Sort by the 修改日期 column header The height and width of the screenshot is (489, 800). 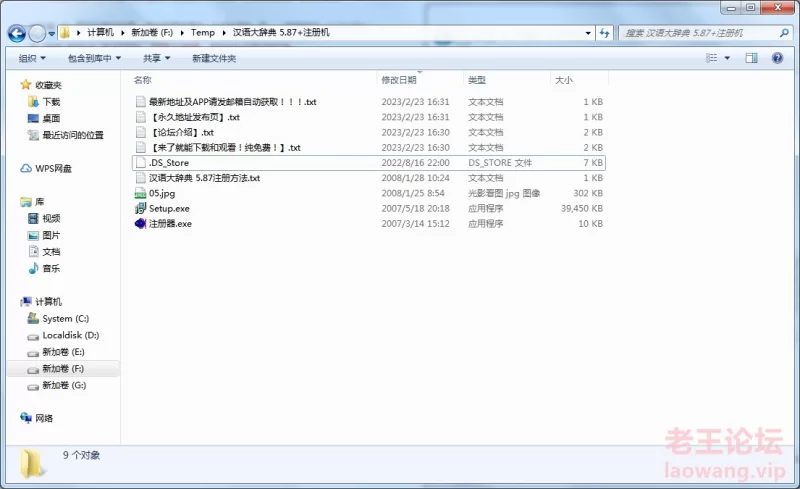pyautogui.click(x=399, y=80)
